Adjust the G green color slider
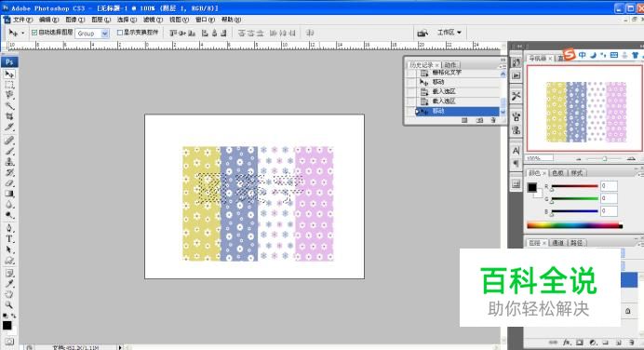Screen dimensions: 644x350 point(574,199)
